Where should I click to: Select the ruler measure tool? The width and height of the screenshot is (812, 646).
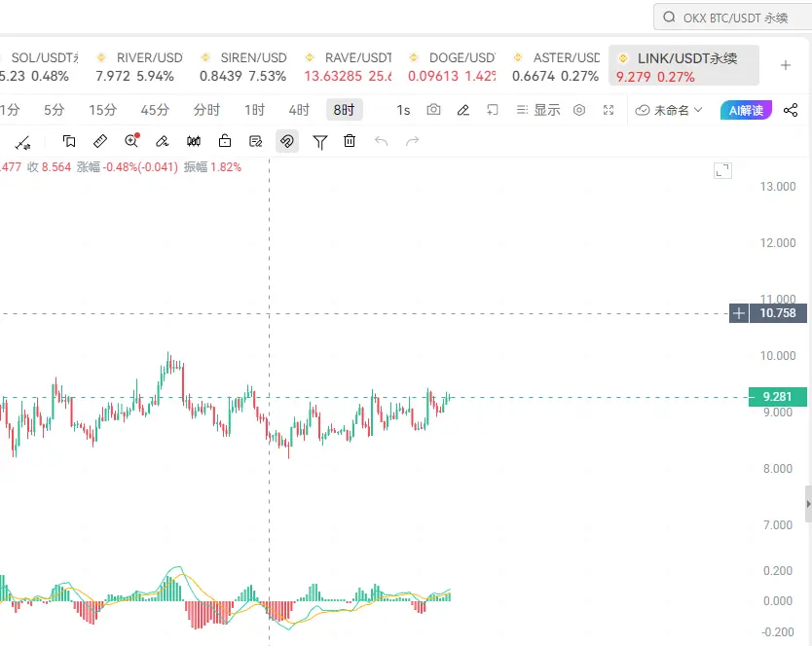pyautogui.click(x=100, y=141)
